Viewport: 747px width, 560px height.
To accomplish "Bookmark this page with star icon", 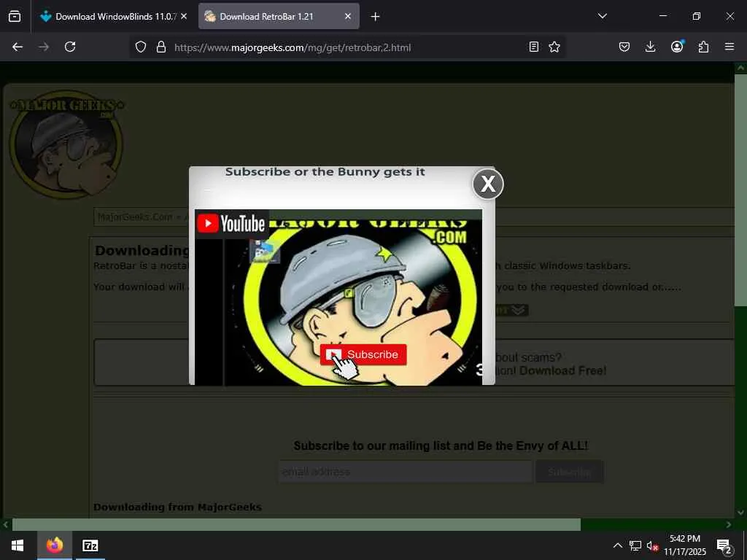I will tap(554, 47).
